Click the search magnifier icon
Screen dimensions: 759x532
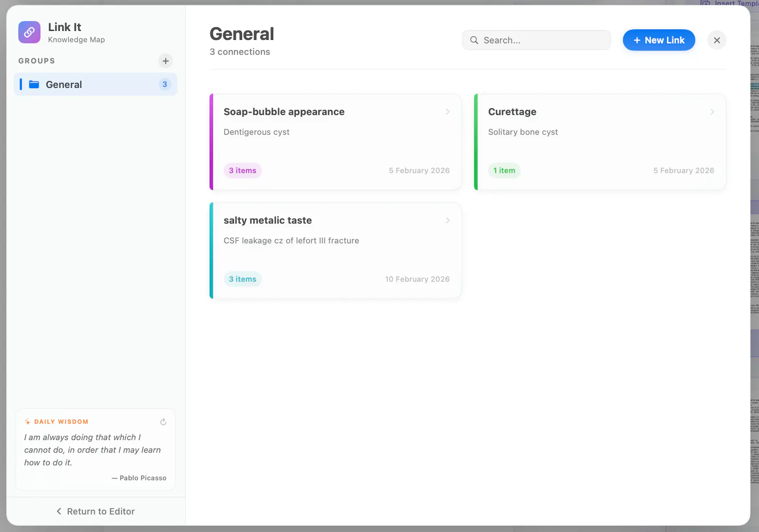pyautogui.click(x=474, y=40)
